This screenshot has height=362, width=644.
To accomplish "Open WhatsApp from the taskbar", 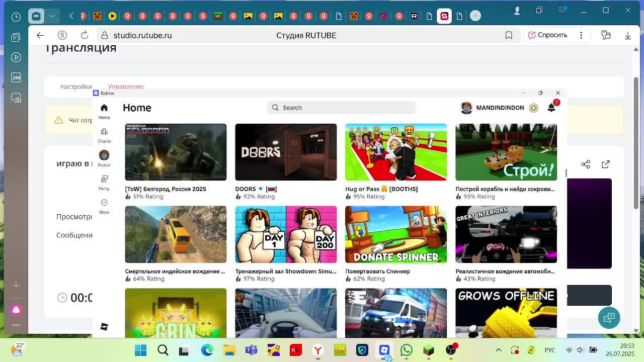I will [407, 350].
